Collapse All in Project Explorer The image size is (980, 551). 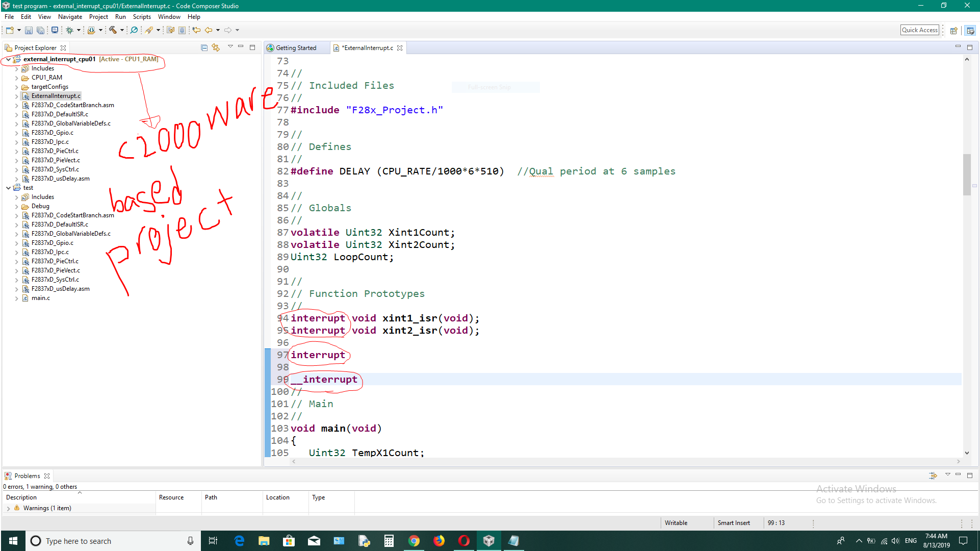tap(204, 47)
